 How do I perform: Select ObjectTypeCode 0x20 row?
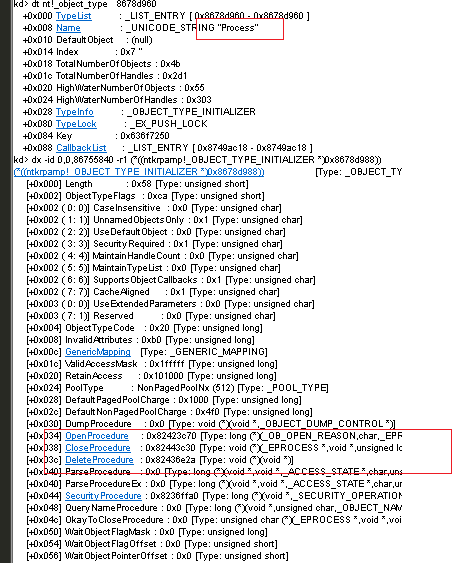pyautogui.click(x=144, y=328)
